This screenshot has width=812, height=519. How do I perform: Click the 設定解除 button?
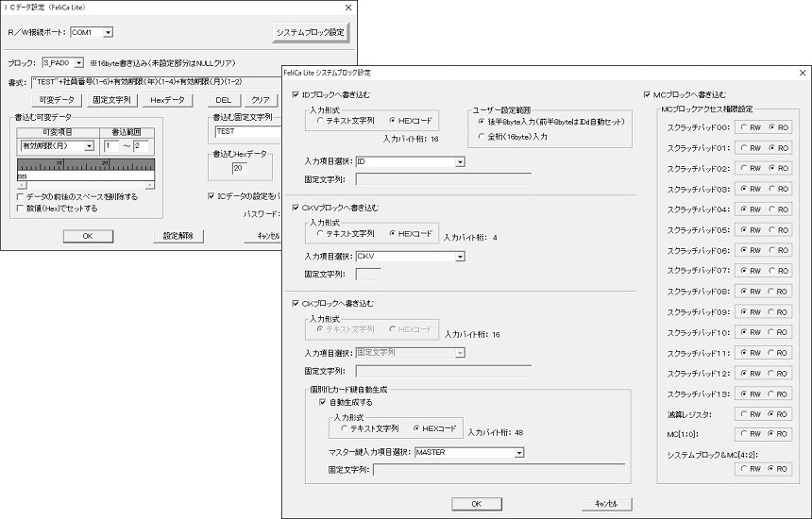[x=178, y=236]
